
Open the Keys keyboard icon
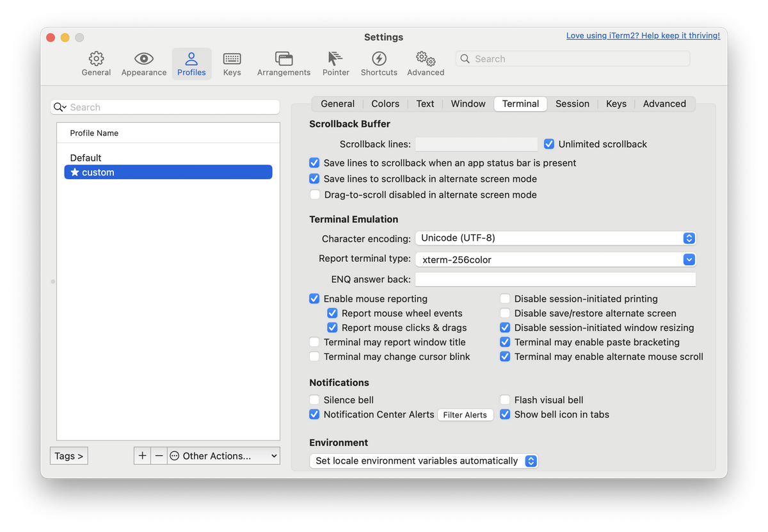click(x=232, y=59)
